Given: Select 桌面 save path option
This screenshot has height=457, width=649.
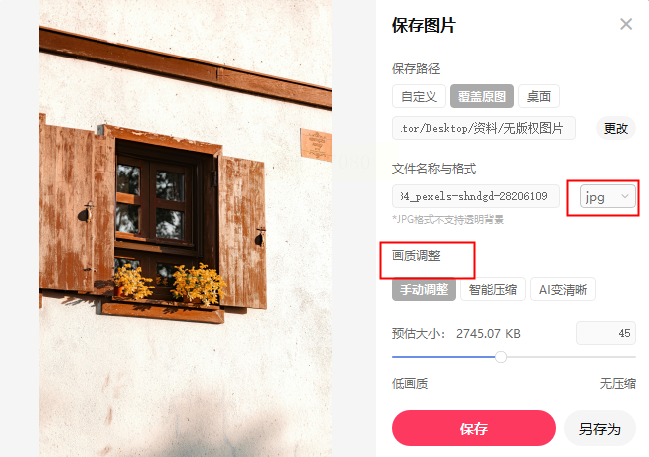Looking at the screenshot, I should pos(539,96).
